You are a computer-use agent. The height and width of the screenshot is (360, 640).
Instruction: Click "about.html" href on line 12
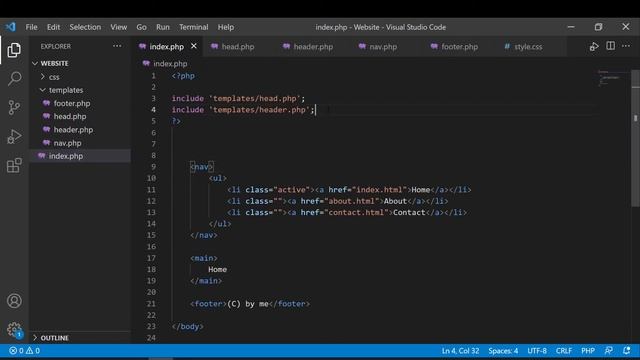(x=352, y=201)
